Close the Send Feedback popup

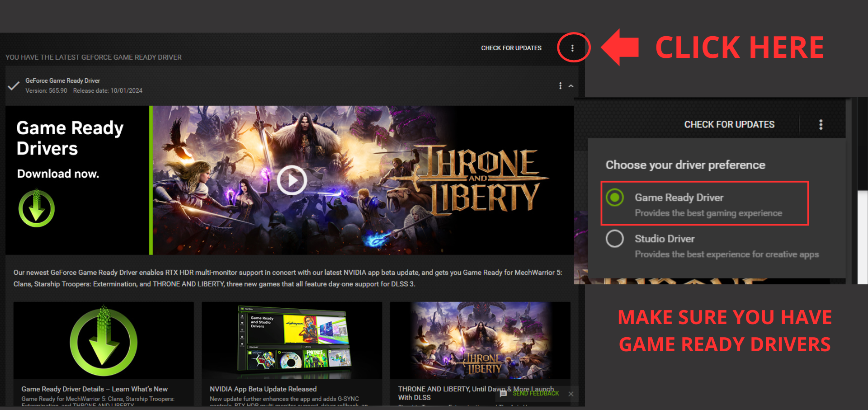click(x=571, y=394)
